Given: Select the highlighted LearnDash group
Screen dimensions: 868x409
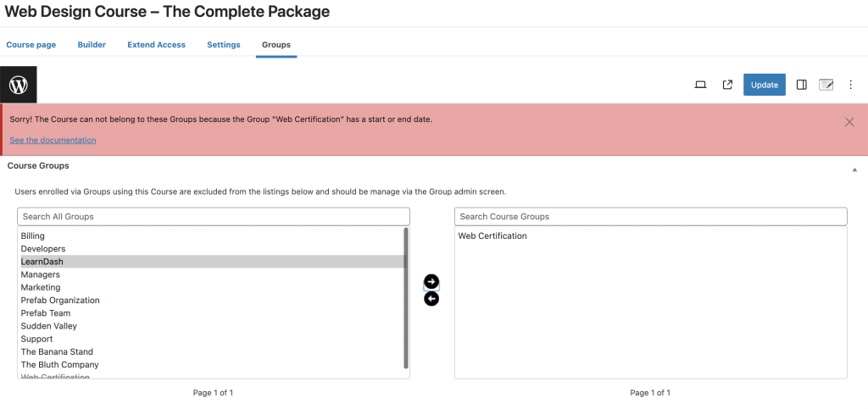Looking at the screenshot, I should pos(212,262).
